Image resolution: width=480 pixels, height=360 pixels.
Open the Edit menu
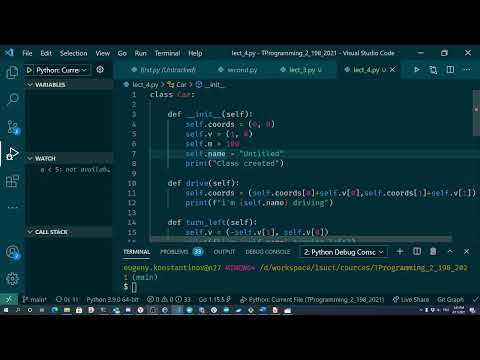pyautogui.click(x=46, y=53)
